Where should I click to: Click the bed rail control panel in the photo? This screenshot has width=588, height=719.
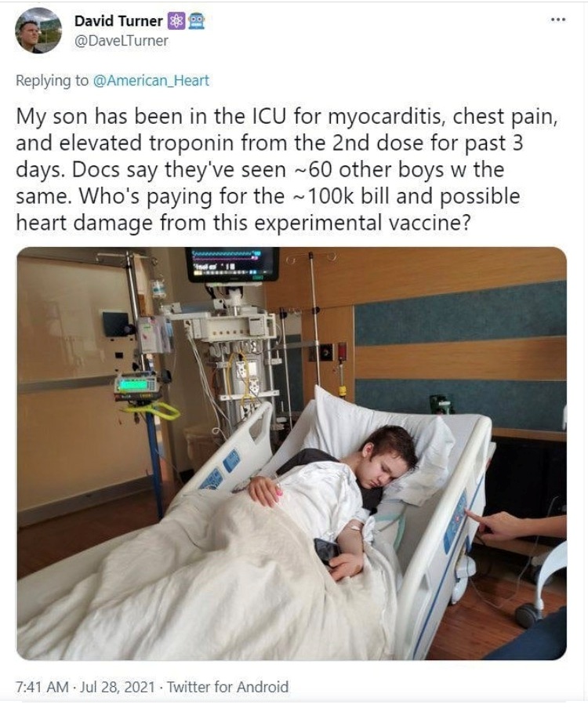456,523
